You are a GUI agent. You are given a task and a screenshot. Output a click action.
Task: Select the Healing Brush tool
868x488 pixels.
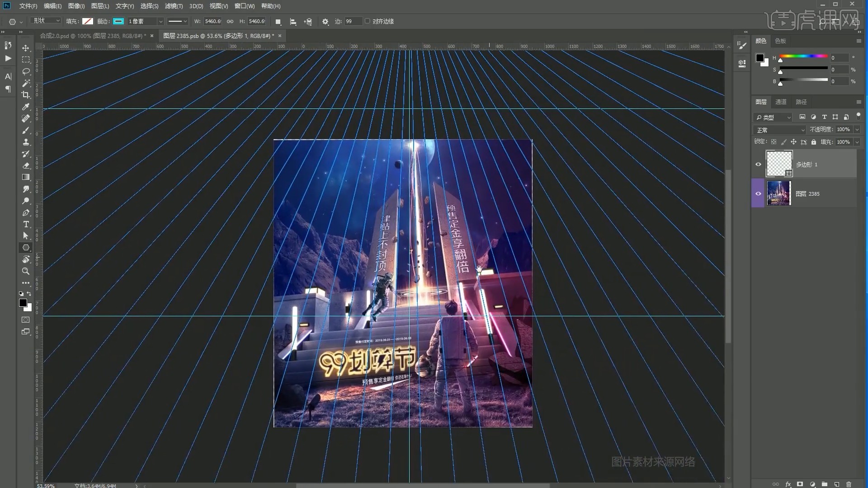(x=26, y=118)
